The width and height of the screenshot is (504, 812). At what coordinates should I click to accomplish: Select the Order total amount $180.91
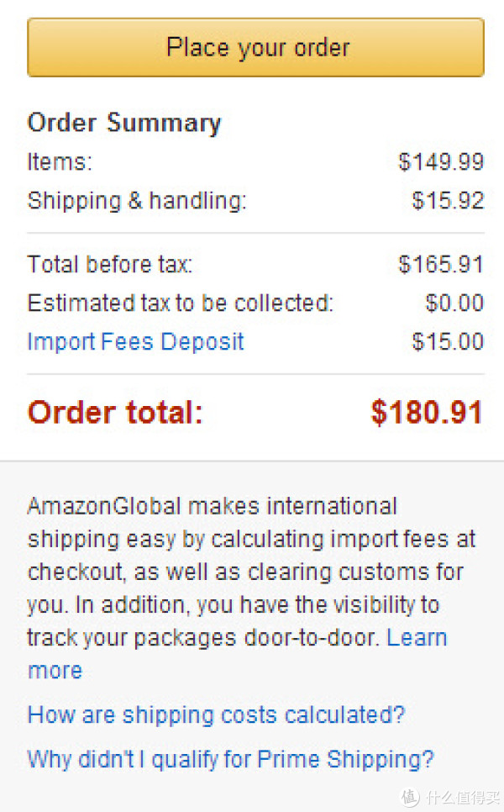[427, 412]
